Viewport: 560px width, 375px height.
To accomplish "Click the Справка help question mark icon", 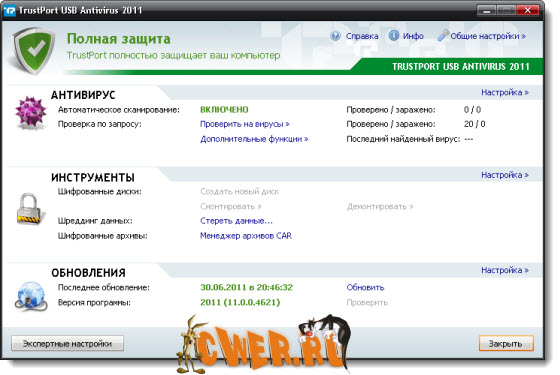I will coord(335,36).
